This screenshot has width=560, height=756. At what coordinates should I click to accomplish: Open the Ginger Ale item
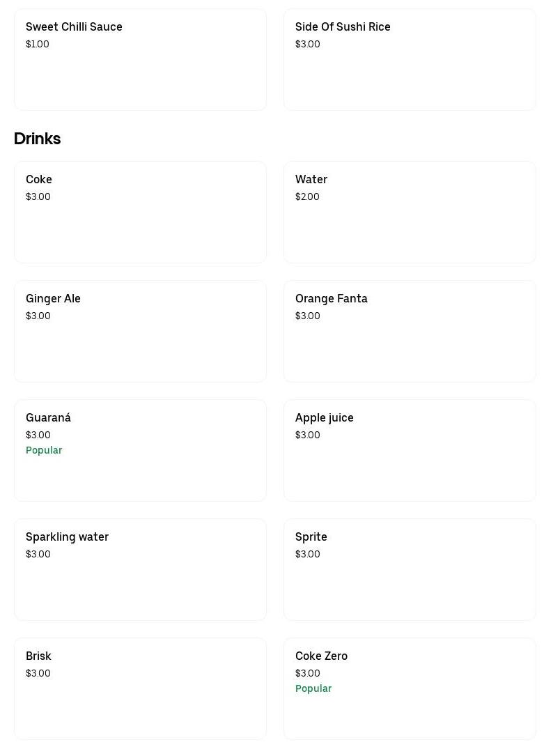pyautogui.click(x=140, y=331)
